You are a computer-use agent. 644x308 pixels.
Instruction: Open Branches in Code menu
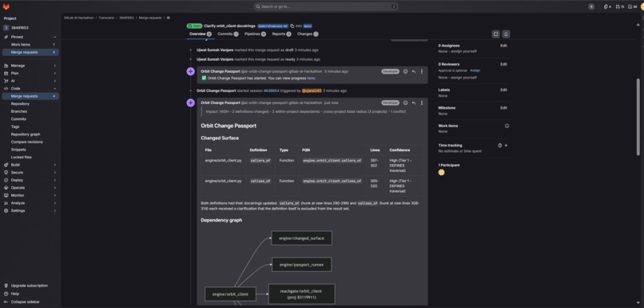coord(30,111)
